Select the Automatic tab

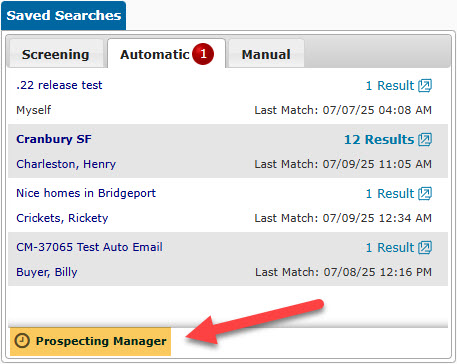coord(166,54)
